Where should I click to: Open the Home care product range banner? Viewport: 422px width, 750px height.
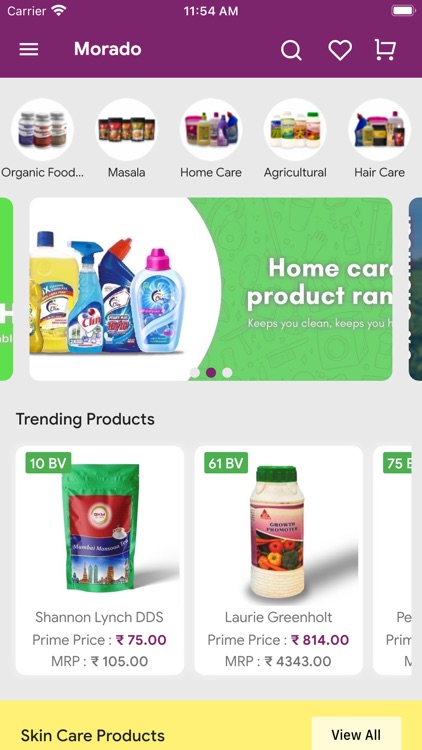[x=211, y=289]
